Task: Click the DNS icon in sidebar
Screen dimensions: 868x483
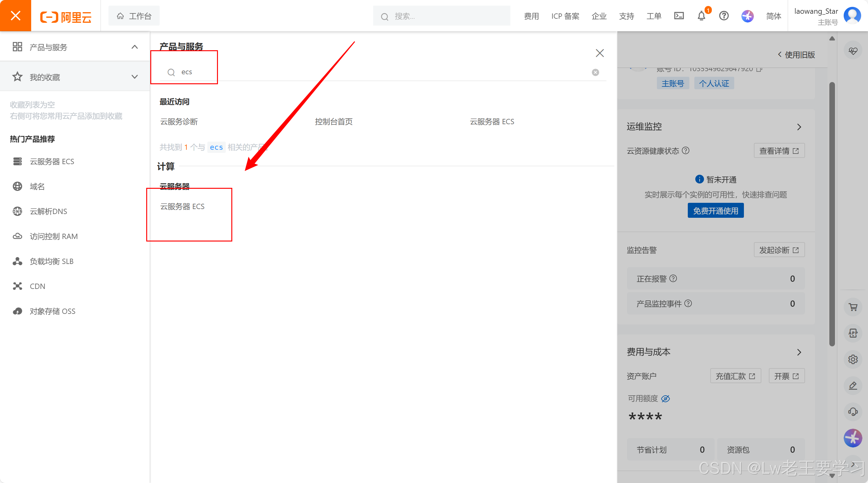Action: [x=17, y=212]
